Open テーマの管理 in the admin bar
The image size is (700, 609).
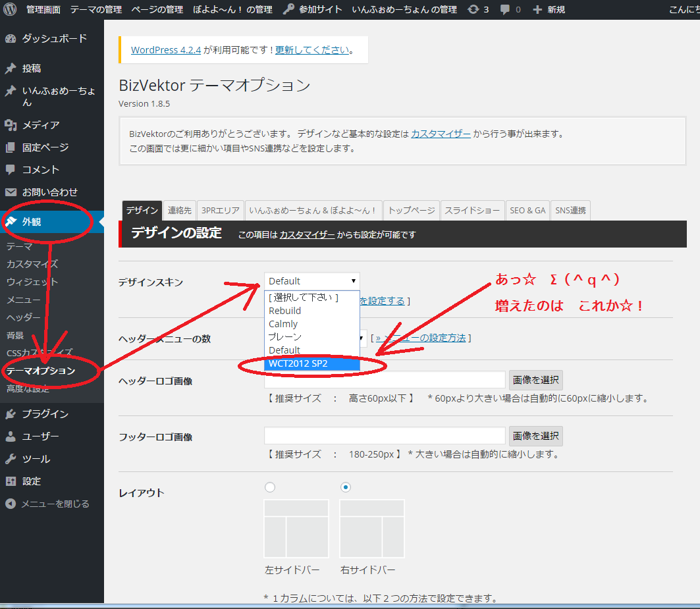click(x=96, y=9)
